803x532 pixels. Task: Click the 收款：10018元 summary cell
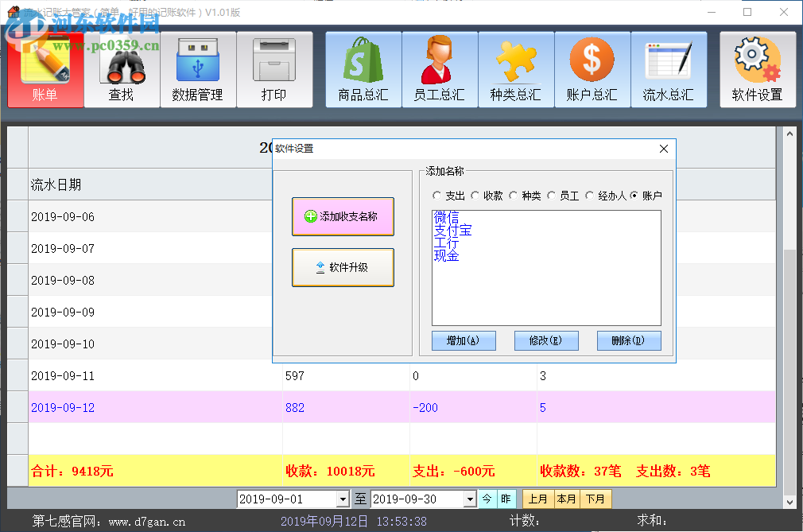[346, 471]
